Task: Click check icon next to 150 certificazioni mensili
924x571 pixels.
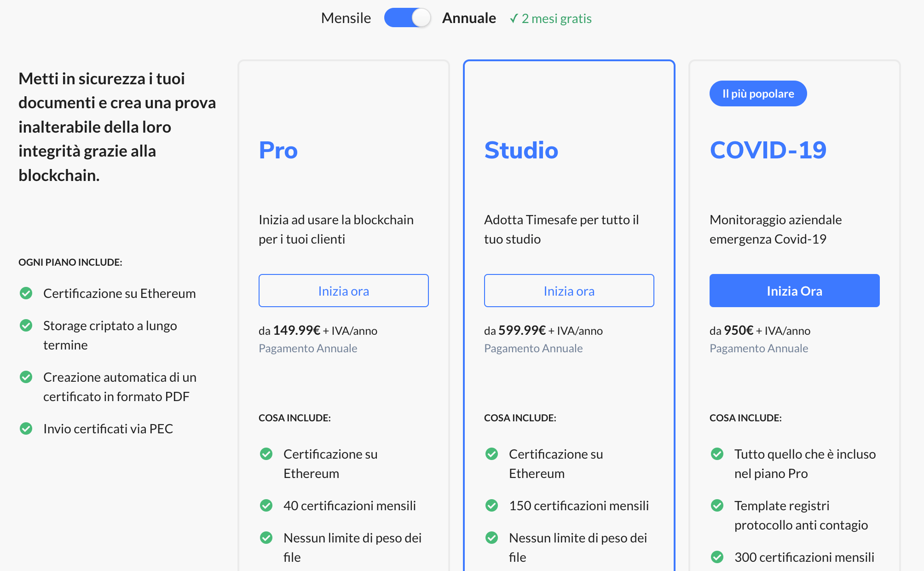Action: click(492, 506)
